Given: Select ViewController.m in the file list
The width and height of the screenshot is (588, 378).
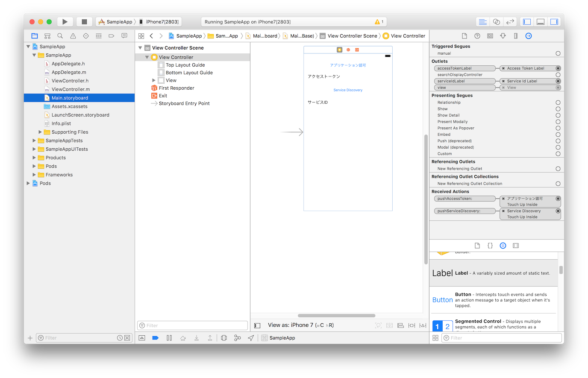Looking at the screenshot, I should pos(71,89).
